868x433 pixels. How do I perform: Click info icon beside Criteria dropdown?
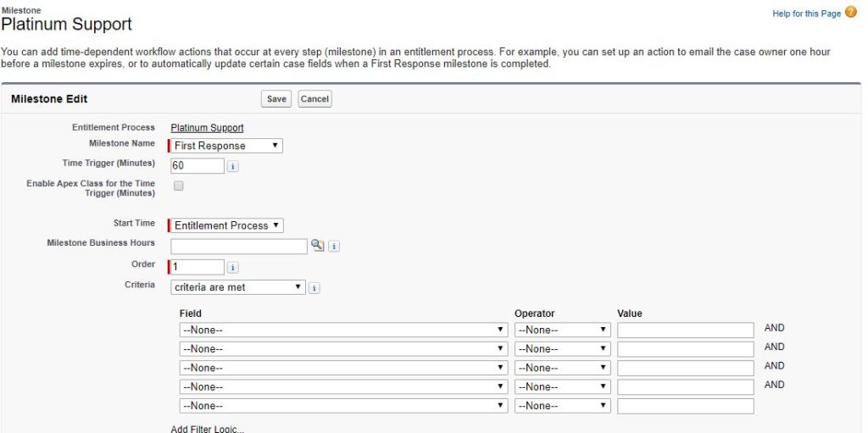[x=314, y=288]
